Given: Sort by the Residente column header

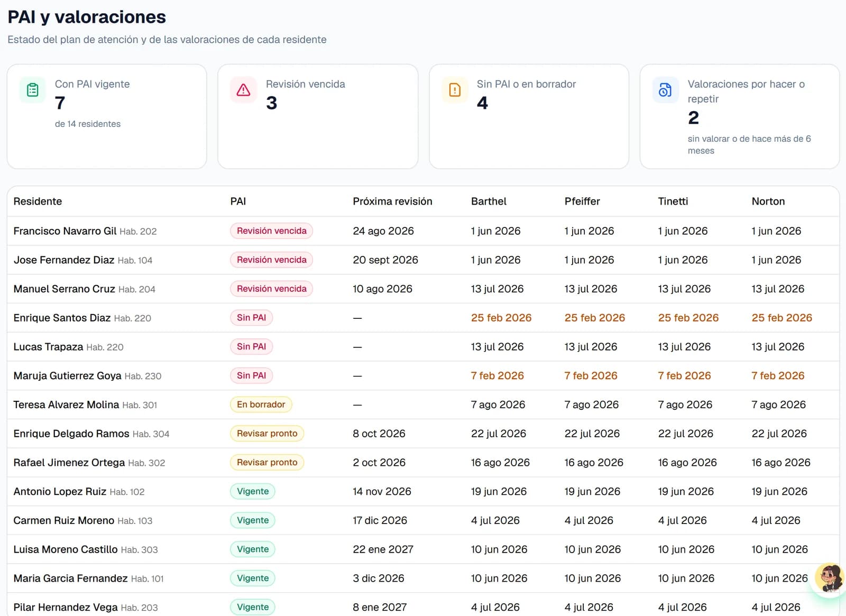Looking at the screenshot, I should [x=38, y=201].
